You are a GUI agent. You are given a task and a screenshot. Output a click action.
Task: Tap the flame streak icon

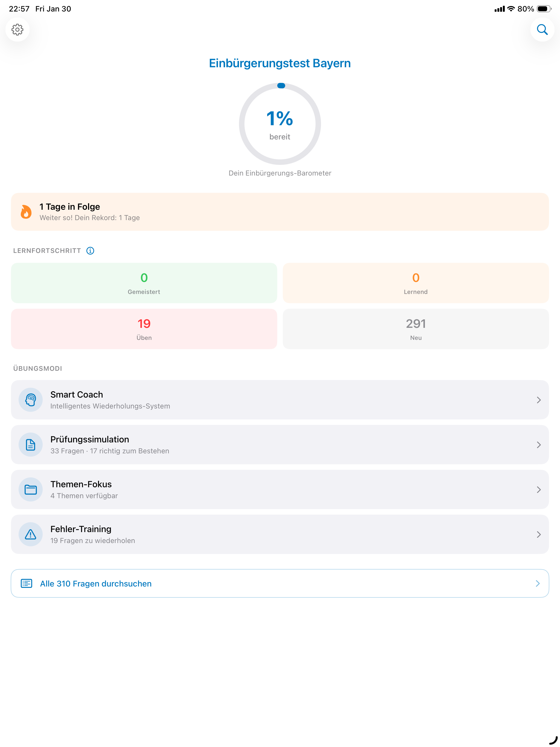[x=26, y=212]
